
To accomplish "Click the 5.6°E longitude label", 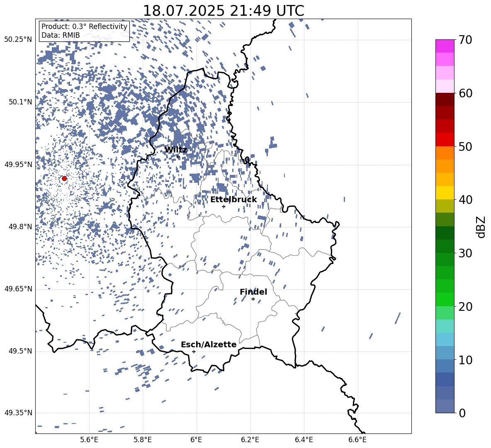I will pyautogui.click(x=89, y=440).
